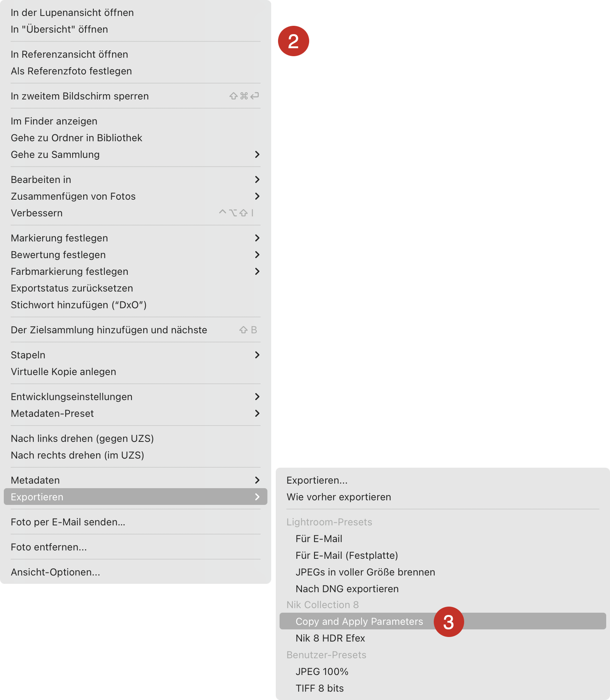Screen dimensions: 610x700
Task: Select Wie vorher exportieren
Action: [442, 497]
